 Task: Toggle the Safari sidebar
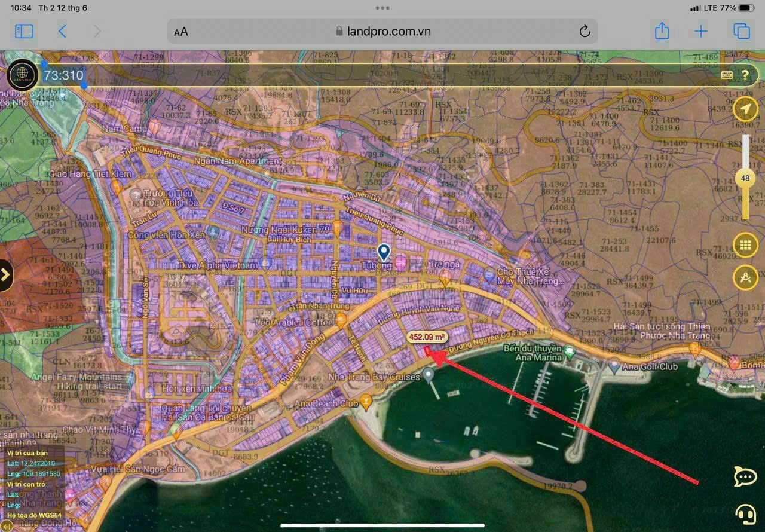[24, 31]
